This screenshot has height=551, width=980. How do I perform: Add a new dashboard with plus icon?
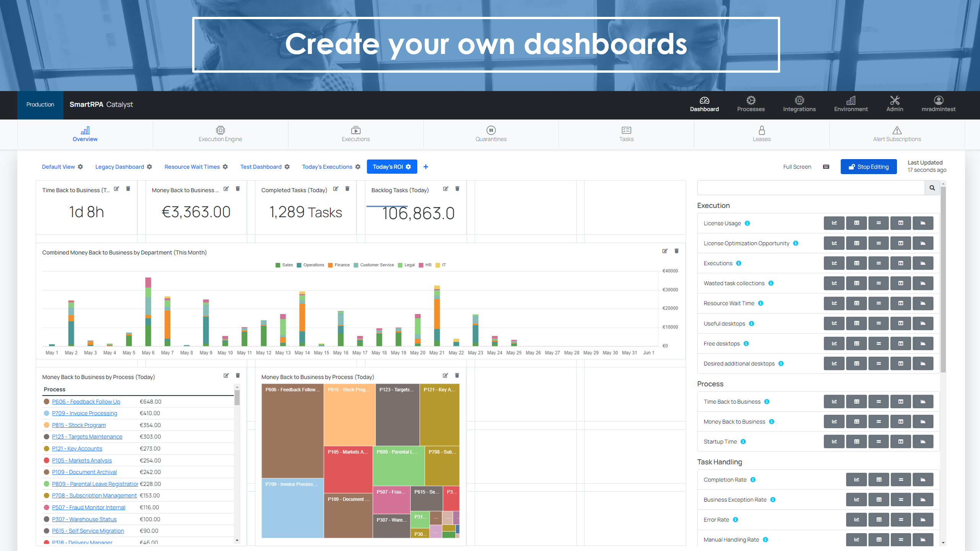[426, 167]
